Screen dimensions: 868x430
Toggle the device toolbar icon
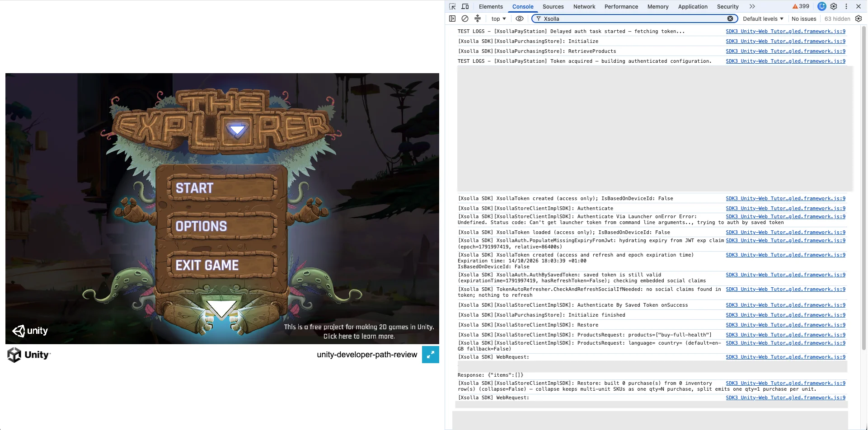[x=465, y=6]
